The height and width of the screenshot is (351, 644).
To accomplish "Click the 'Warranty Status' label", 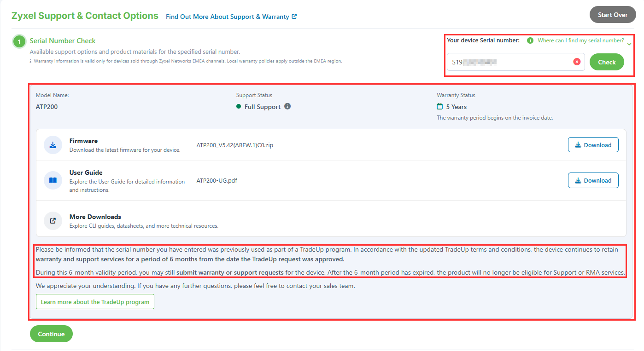I will coord(456,95).
